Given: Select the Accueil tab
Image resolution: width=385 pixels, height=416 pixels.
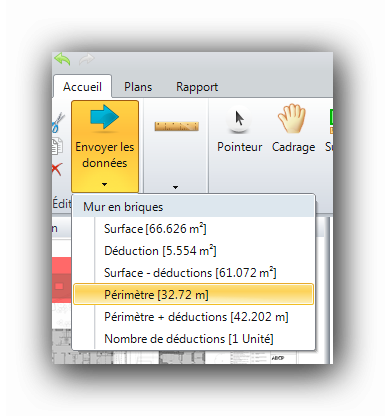Looking at the screenshot, I should pyautogui.click(x=82, y=87).
